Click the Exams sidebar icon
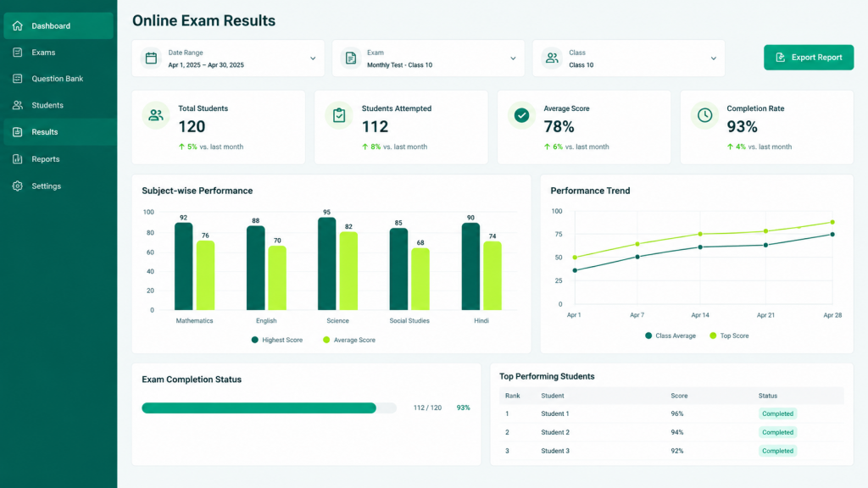The image size is (868, 488). point(18,52)
